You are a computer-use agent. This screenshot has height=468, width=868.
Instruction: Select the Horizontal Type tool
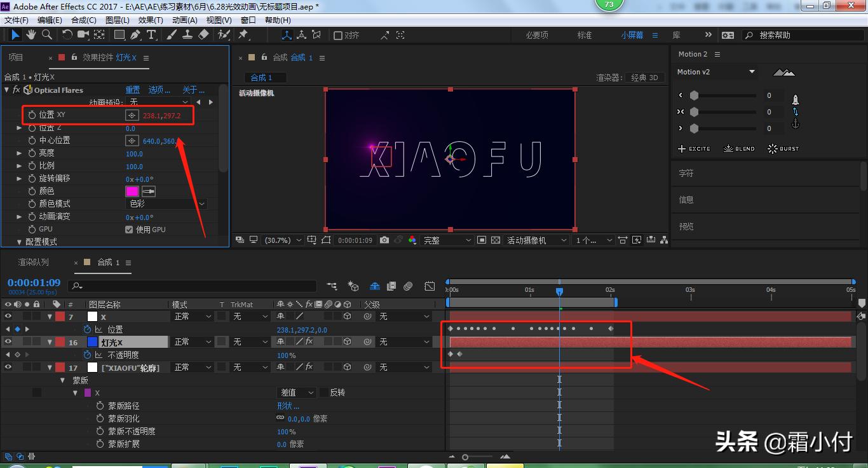[x=151, y=35]
